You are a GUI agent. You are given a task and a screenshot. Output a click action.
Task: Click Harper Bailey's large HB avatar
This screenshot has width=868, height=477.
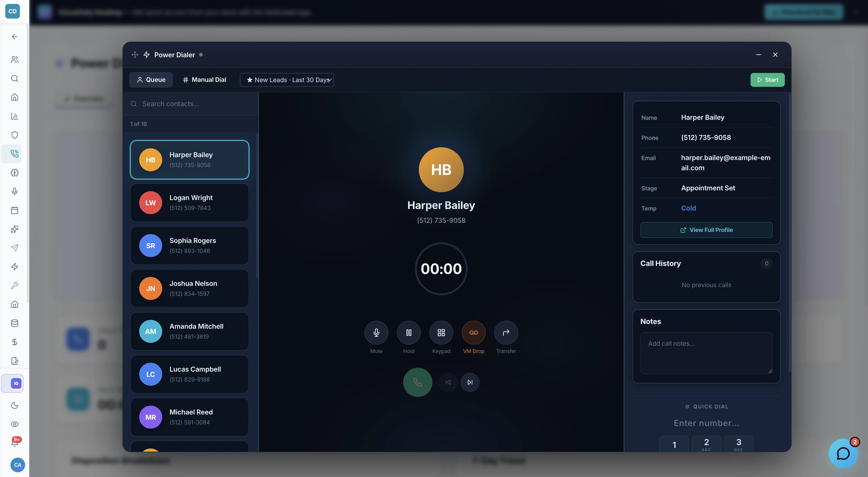click(441, 169)
